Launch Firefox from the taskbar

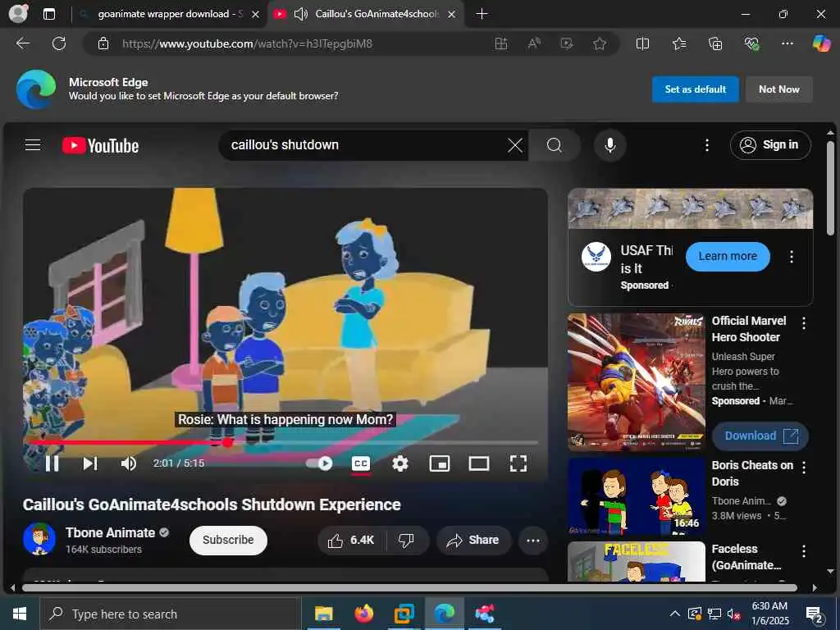tap(363, 614)
